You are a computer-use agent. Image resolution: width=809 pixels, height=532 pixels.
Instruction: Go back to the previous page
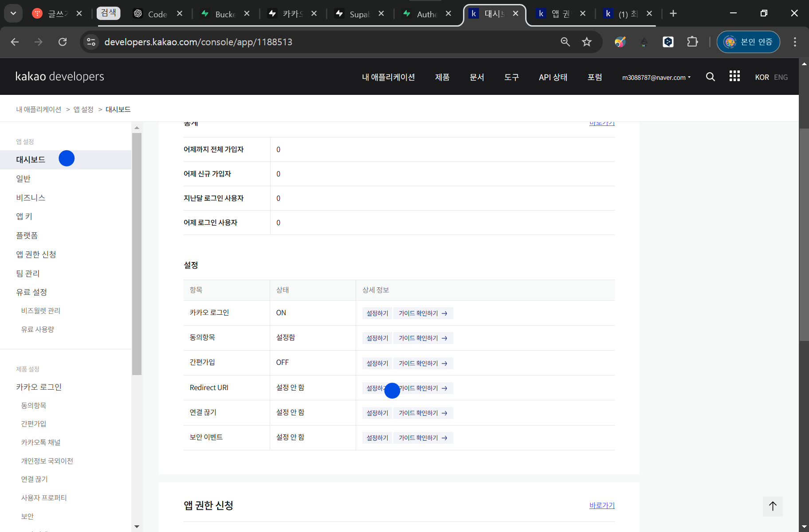pos(15,42)
